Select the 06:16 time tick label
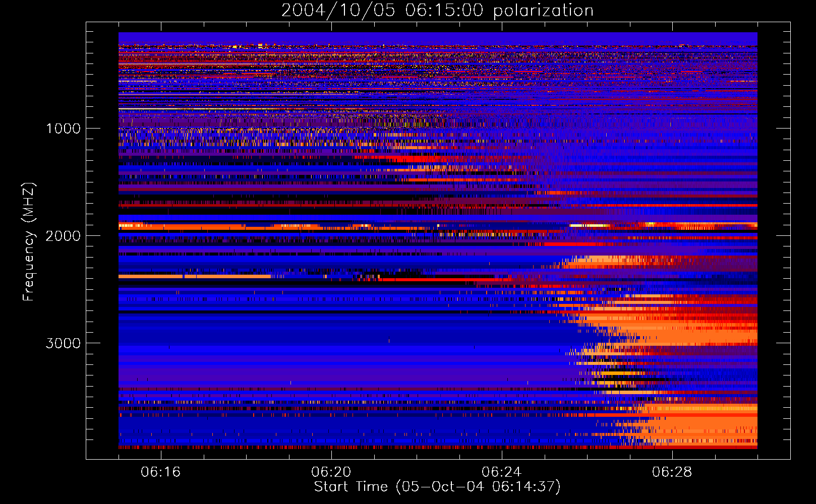The image size is (816, 504). click(x=161, y=472)
